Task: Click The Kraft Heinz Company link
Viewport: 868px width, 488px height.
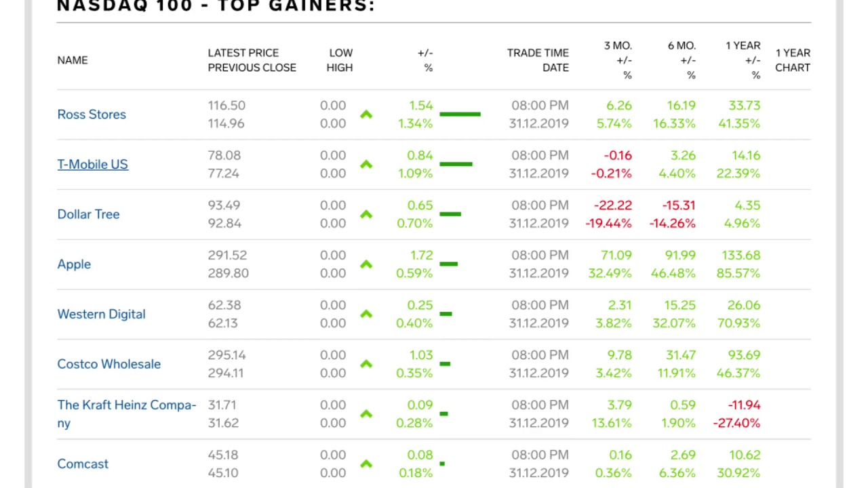Action: (x=126, y=413)
